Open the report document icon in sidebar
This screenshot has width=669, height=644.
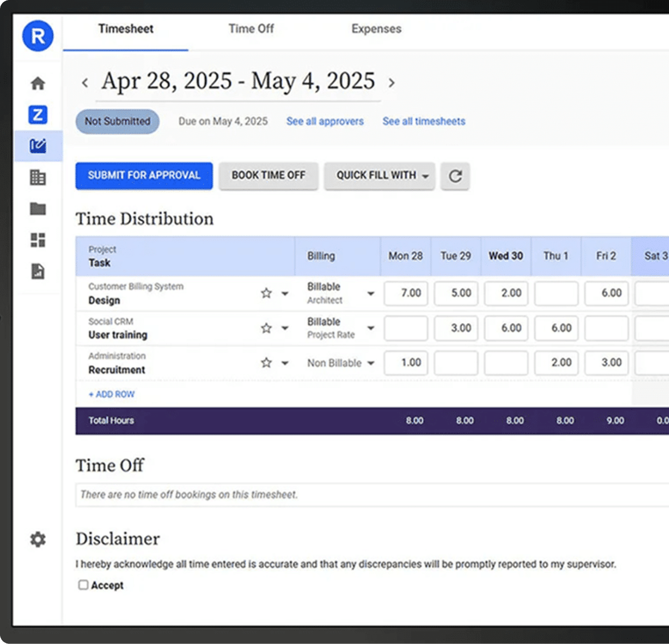38,271
